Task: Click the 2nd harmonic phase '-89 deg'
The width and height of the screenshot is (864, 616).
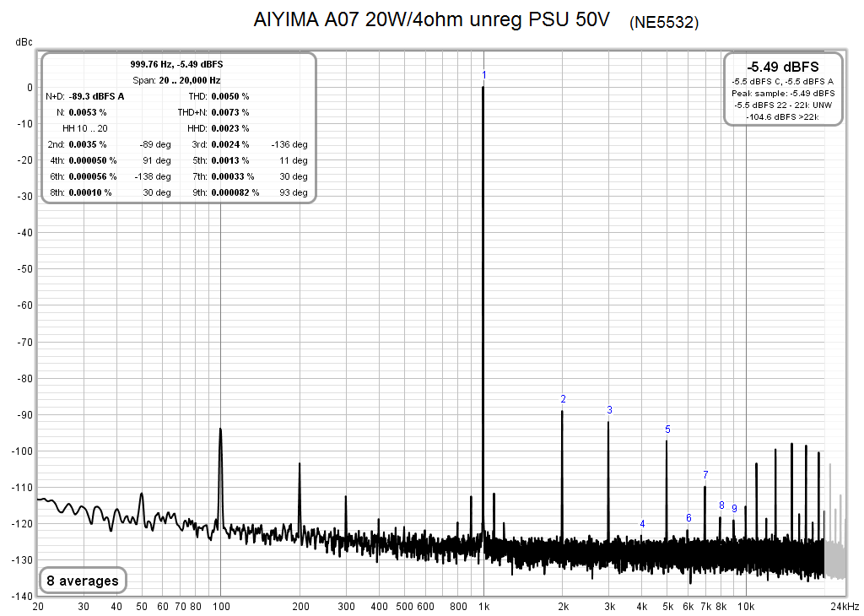Action: coord(155,144)
